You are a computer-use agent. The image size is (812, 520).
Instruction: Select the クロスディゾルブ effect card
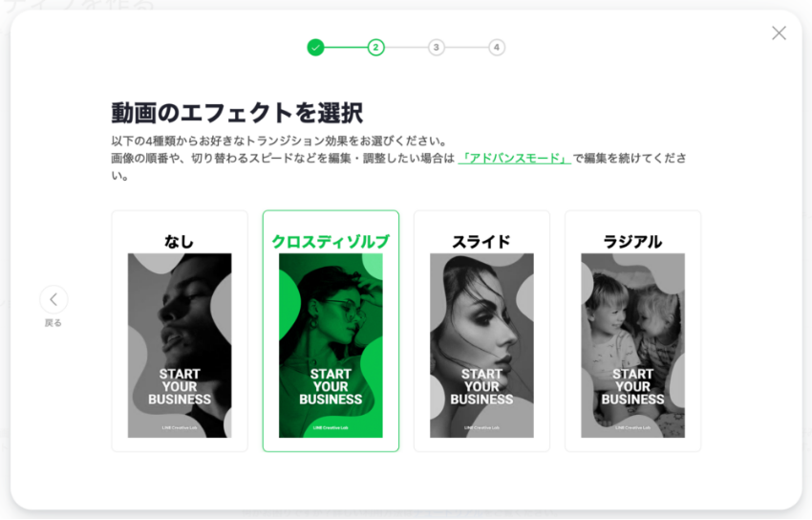(x=331, y=331)
